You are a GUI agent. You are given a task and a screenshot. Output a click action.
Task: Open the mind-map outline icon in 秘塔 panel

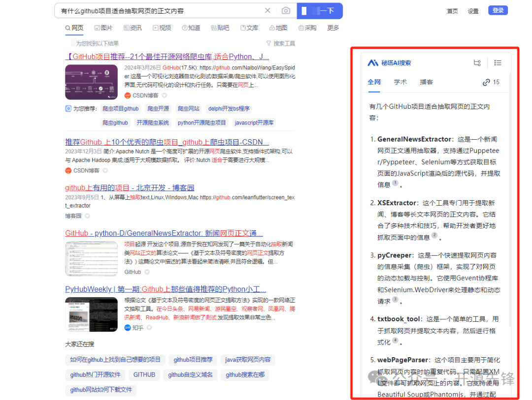(x=477, y=62)
